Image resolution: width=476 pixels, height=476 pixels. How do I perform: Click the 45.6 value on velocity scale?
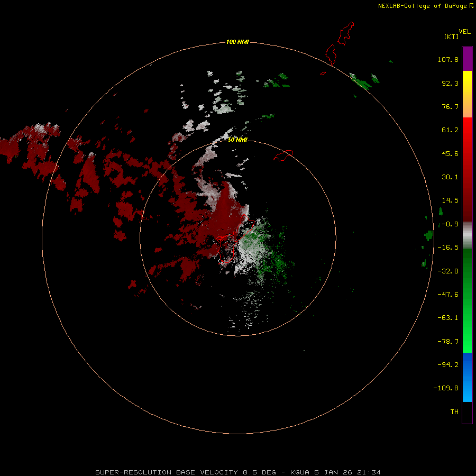(x=450, y=153)
